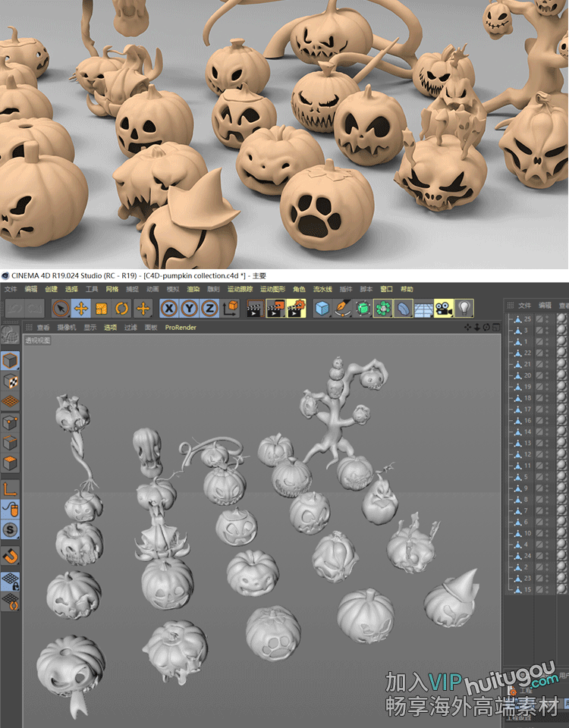Viewport: 569px width, 728px height.
Task: Enable Snap with the magnet icon
Action: point(10,557)
